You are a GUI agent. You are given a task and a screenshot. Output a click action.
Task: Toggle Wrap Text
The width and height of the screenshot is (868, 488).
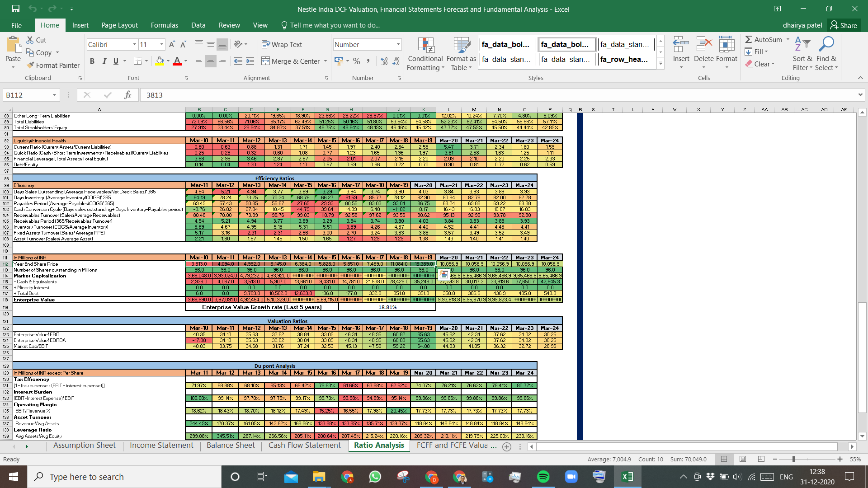point(282,44)
